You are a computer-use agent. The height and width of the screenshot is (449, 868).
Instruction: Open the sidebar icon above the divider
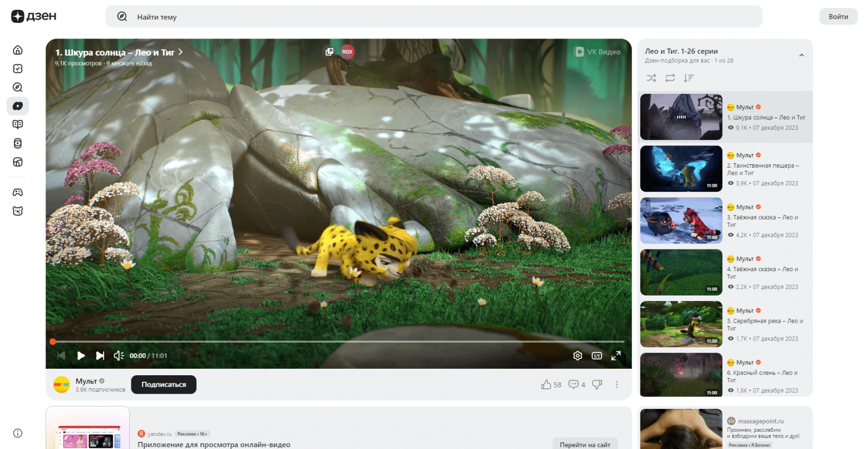tap(18, 162)
